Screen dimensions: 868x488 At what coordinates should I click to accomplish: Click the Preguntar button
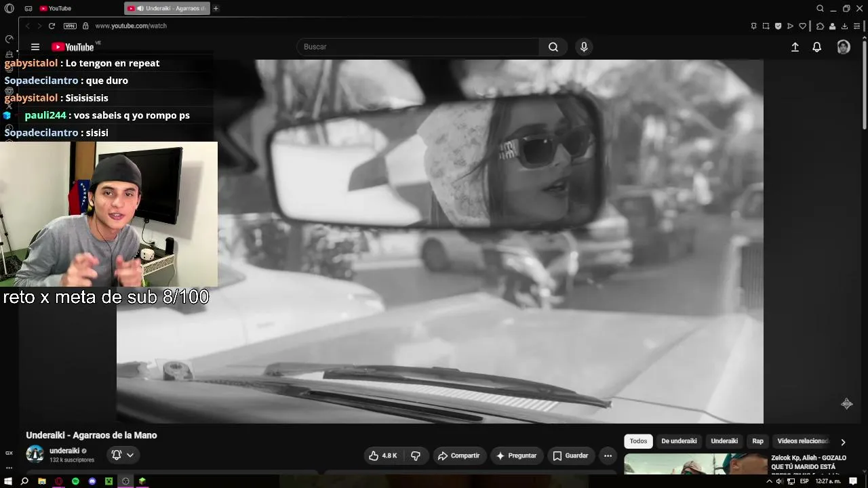click(517, 455)
